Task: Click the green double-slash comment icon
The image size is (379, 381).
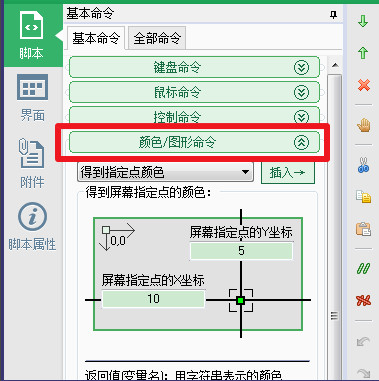Action: tap(363, 268)
